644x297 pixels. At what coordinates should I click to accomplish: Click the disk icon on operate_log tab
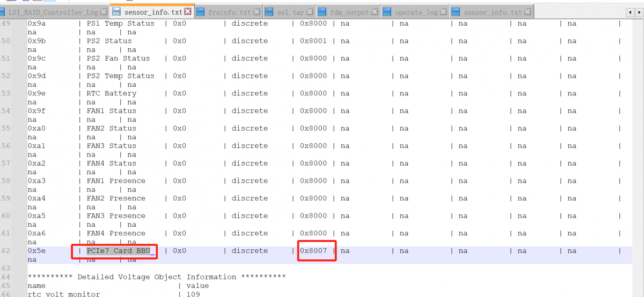click(387, 12)
